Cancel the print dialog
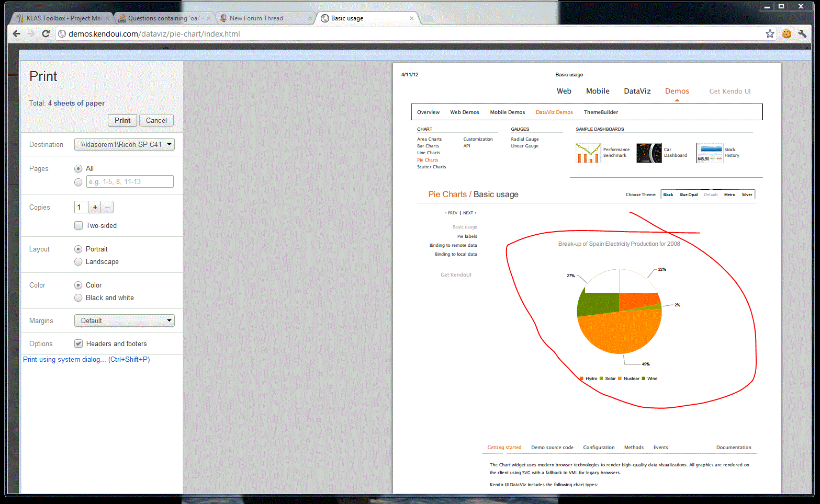 156,120
